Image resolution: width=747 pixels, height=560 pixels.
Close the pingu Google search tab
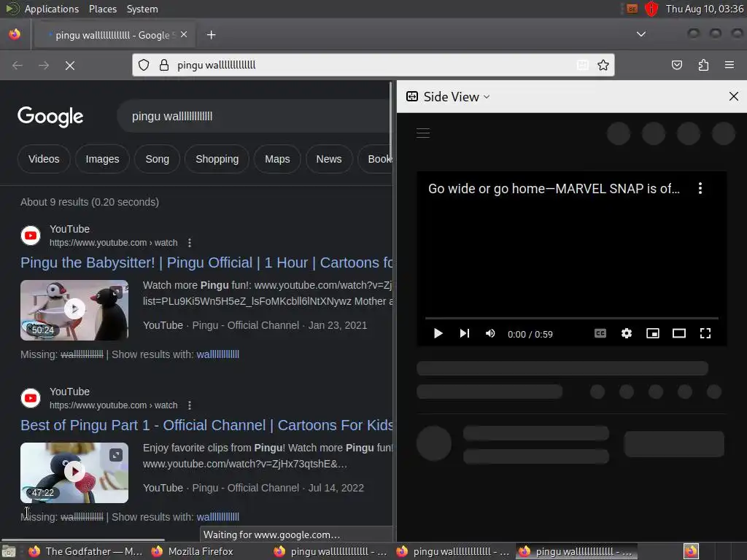[x=184, y=35]
